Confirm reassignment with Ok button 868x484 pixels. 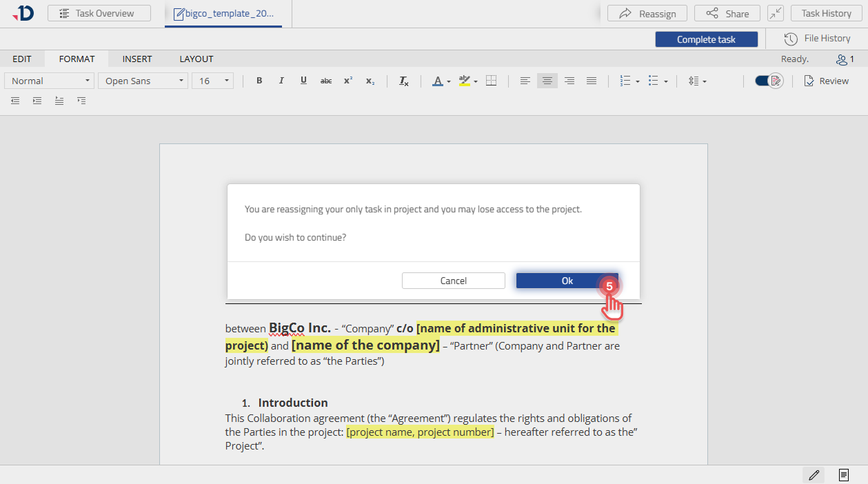tap(567, 281)
